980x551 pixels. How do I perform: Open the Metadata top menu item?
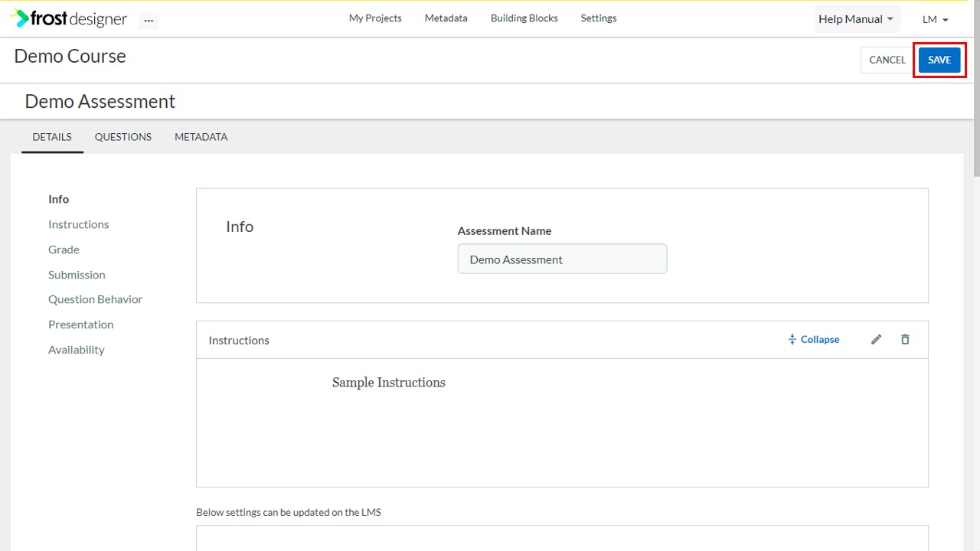click(x=446, y=18)
